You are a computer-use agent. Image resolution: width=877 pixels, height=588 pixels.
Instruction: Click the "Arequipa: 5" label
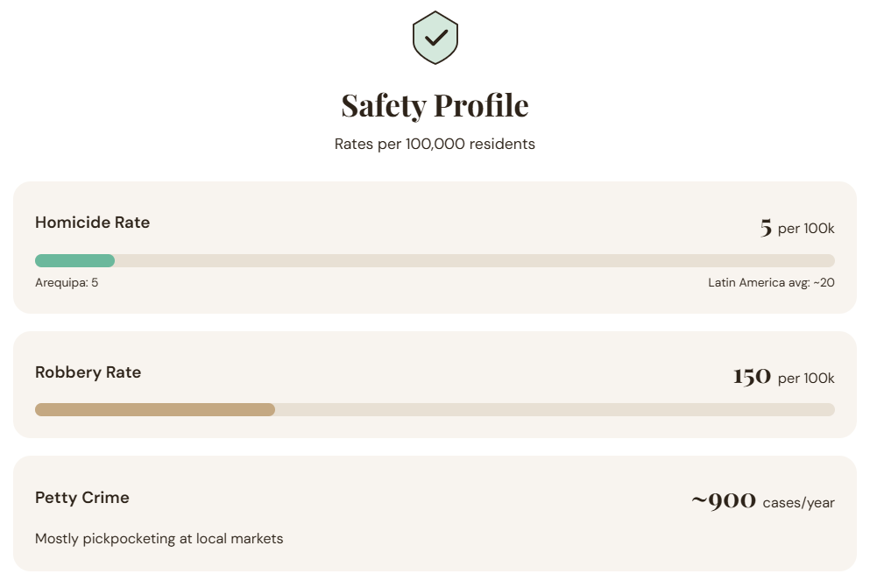pos(67,282)
